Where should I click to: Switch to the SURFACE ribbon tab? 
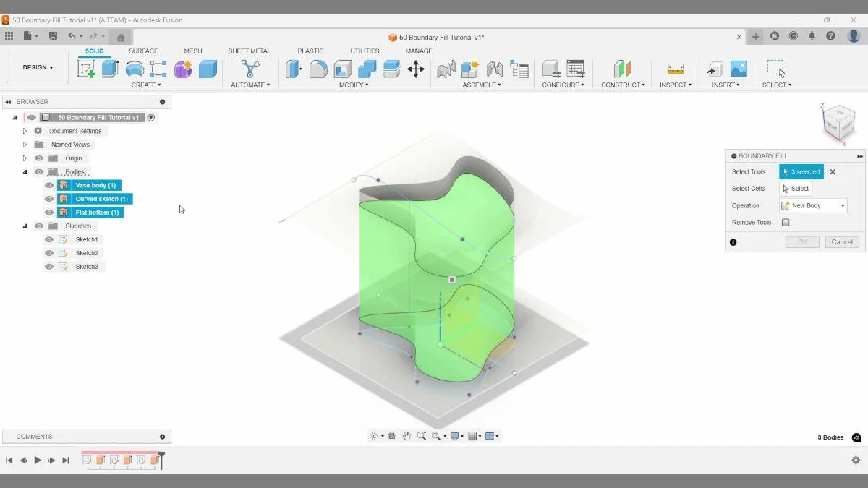[143, 51]
